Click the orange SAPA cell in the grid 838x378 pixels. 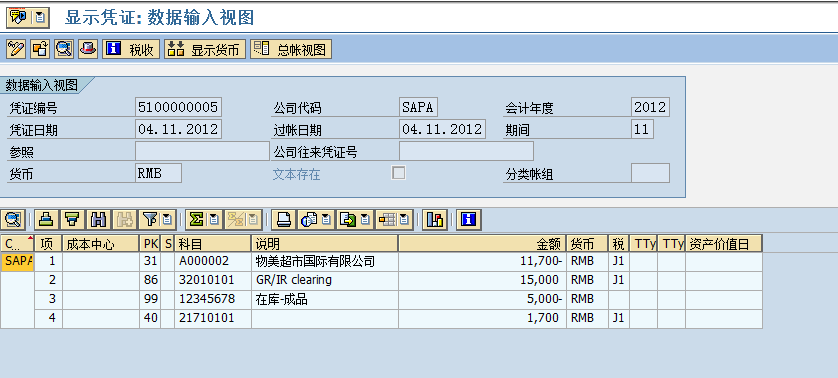pyautogui.click(x=17, y=261)
